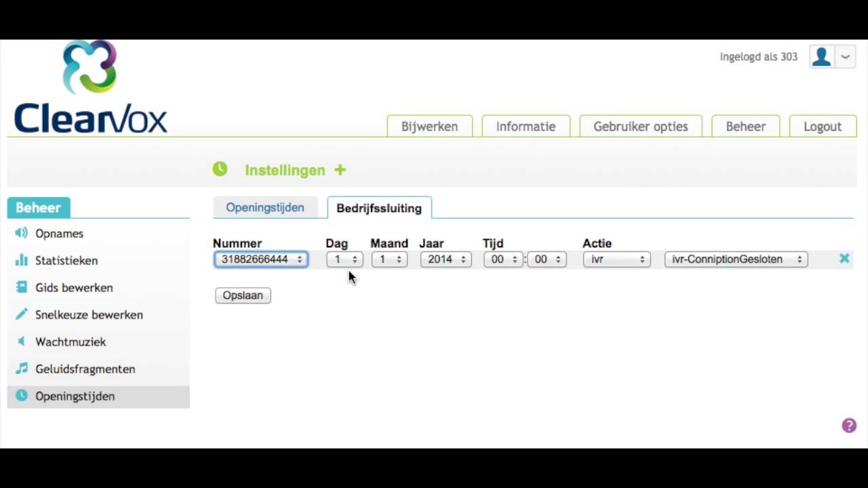Viewport: 868px width, 488px height.
Task: Click the Tijd column label
Action: pyautogui.click(x=493, y=243)
